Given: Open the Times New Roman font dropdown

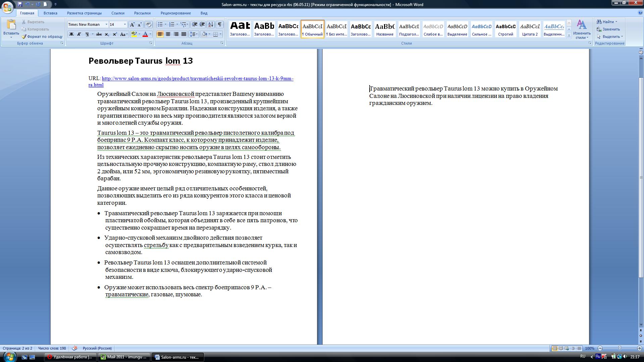Looking at the screenshot, I should [106, 24].
